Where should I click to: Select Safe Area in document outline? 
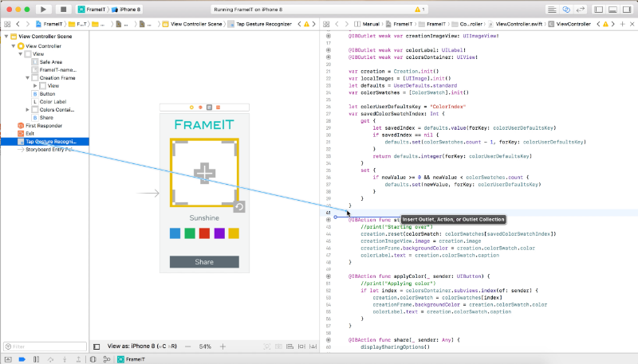[x=47, y=62]
